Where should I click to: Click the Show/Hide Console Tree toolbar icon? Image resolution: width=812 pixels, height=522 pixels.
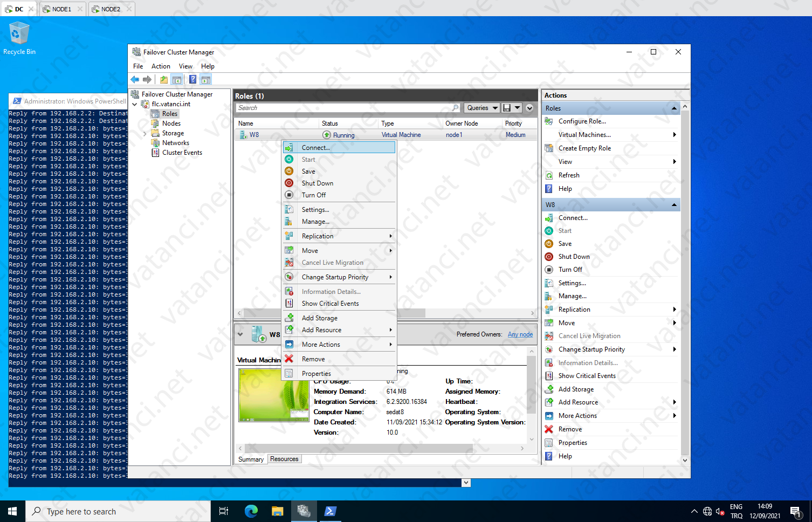pos(177,79)
